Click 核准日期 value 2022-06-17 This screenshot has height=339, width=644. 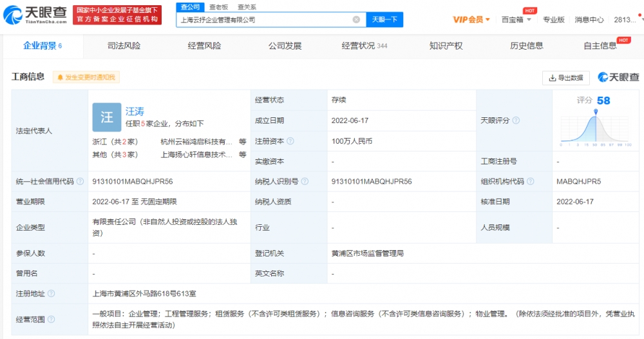(x=575, y=201)
